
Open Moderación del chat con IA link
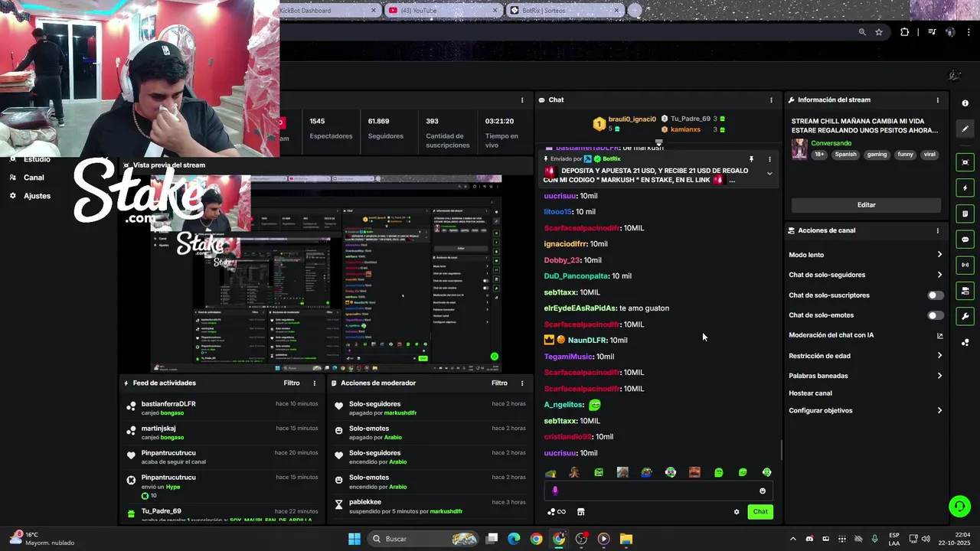pyautogui.click(x=866, y=335)
